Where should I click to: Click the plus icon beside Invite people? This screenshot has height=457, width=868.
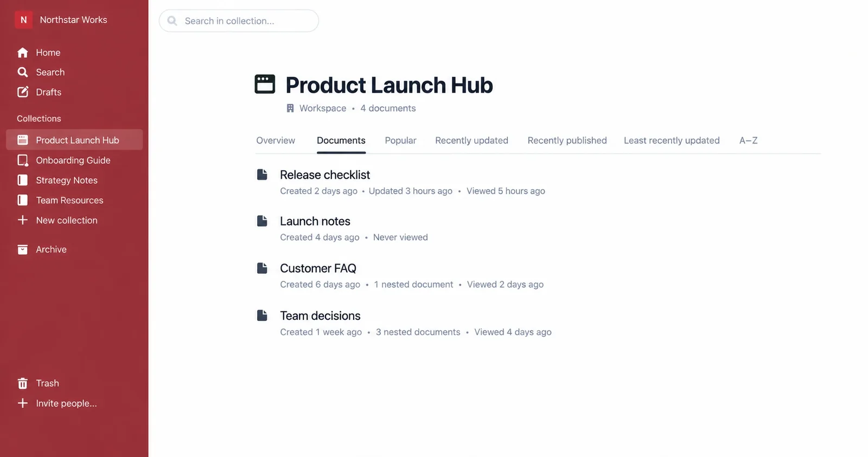[x=23, y=403]
